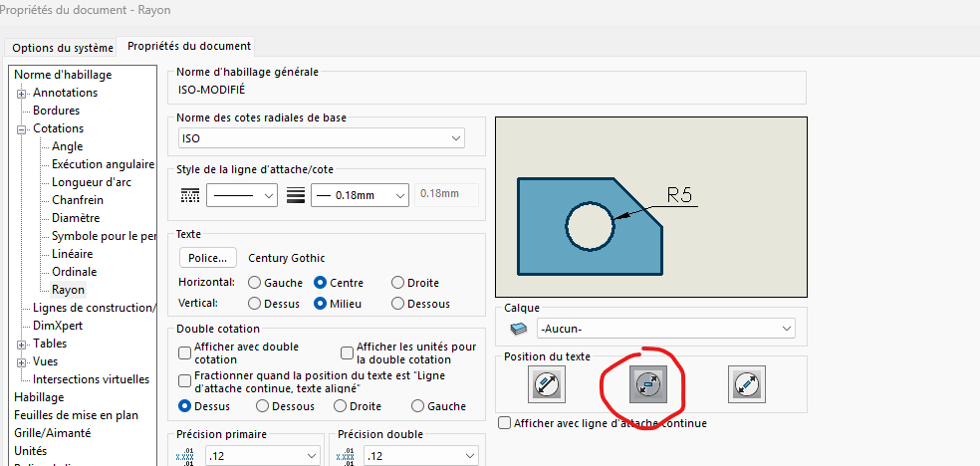Open the Précision double dropdown
The height and width of the screenshot is (466, 980).
[421, 456]
